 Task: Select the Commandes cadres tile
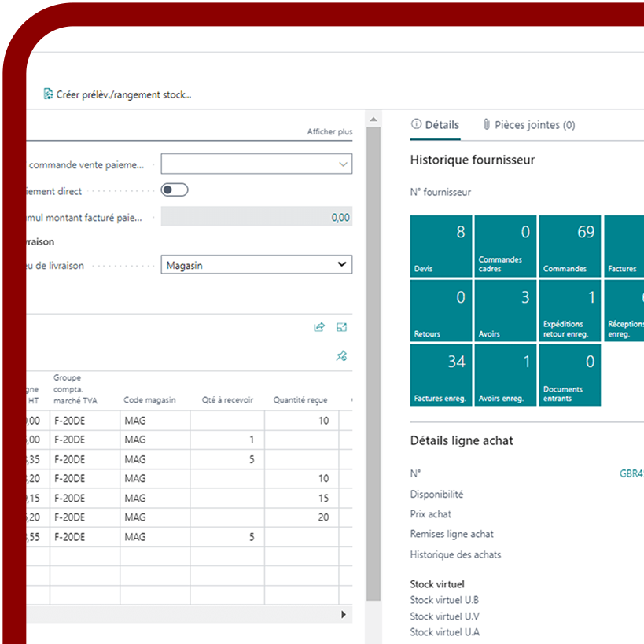[x=506, y=246]
